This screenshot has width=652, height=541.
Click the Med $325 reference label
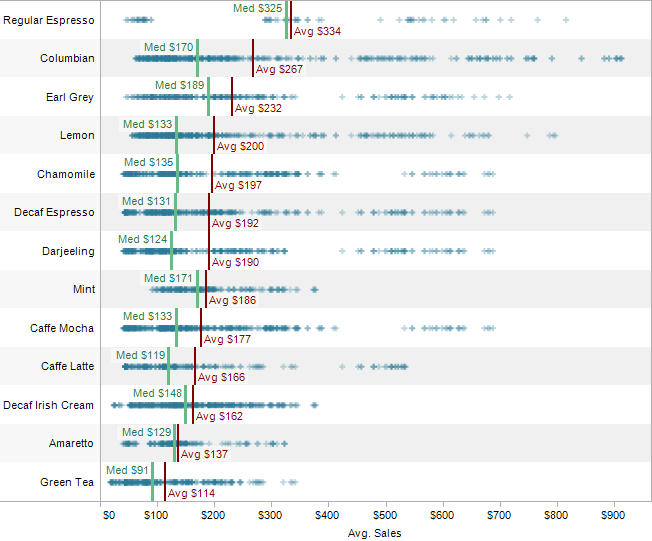pos(257,8)
